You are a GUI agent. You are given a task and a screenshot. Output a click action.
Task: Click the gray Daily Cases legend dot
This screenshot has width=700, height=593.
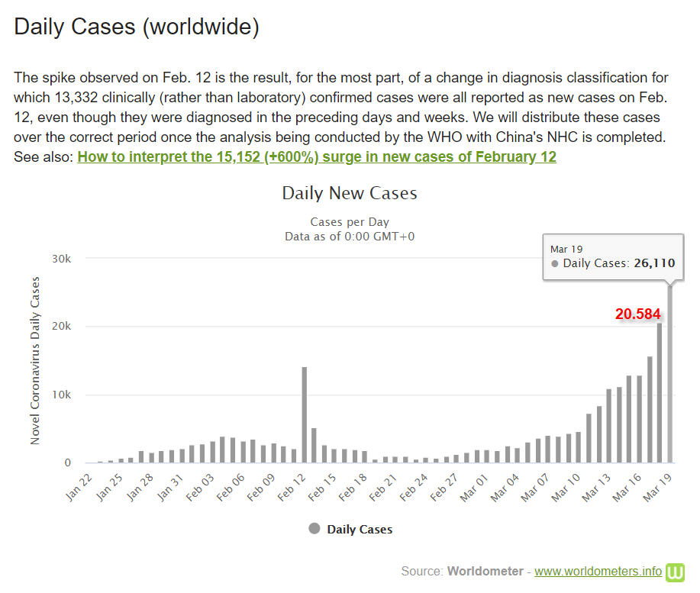pyautogui.click(x=315, y=528)
